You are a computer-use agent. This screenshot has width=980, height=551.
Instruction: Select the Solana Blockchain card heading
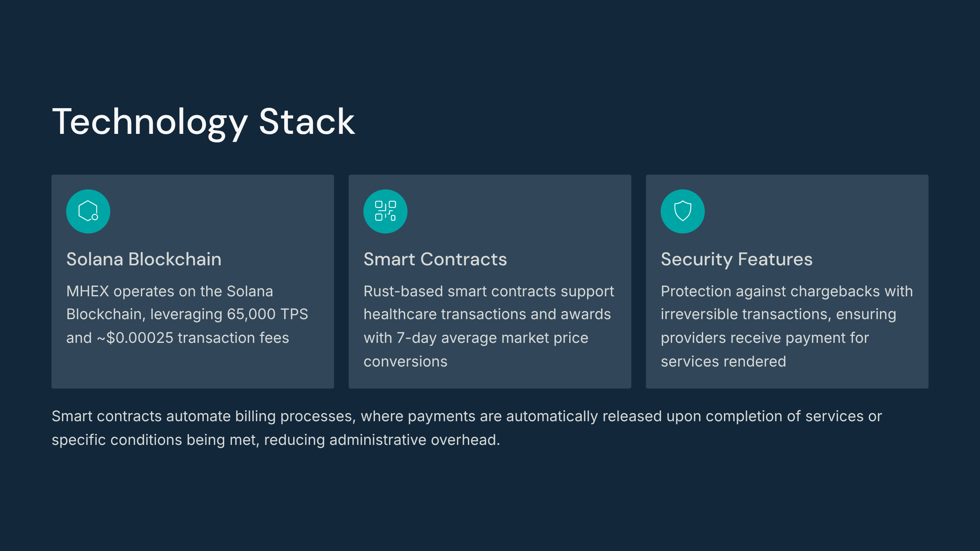[x=144, y=259]
